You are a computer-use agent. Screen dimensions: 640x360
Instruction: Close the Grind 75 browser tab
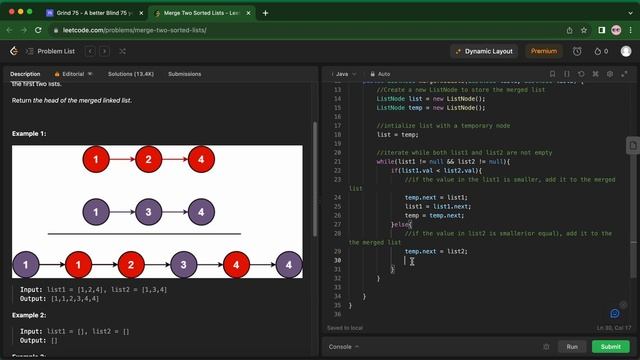coord(141,13)
